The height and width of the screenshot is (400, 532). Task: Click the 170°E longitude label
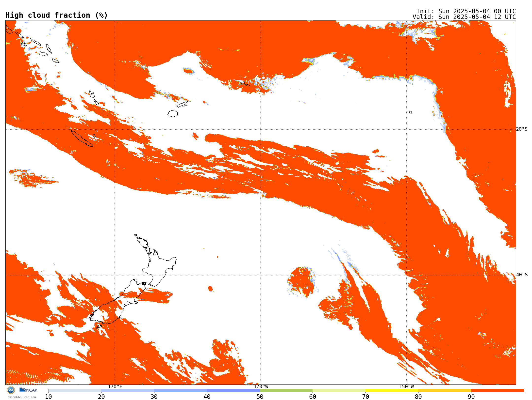tap(115, 387)
